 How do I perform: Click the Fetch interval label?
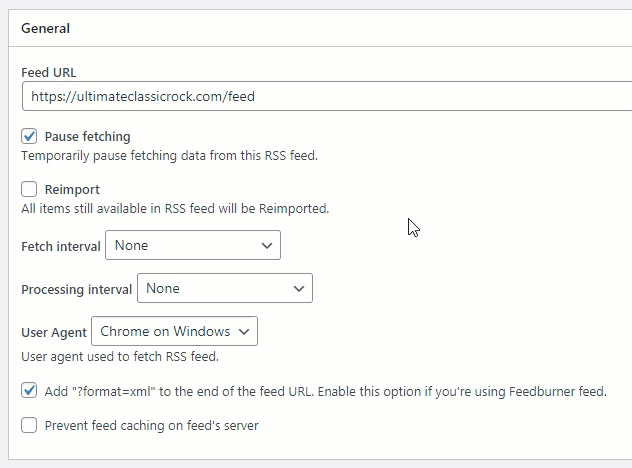[x=61, y=246]
